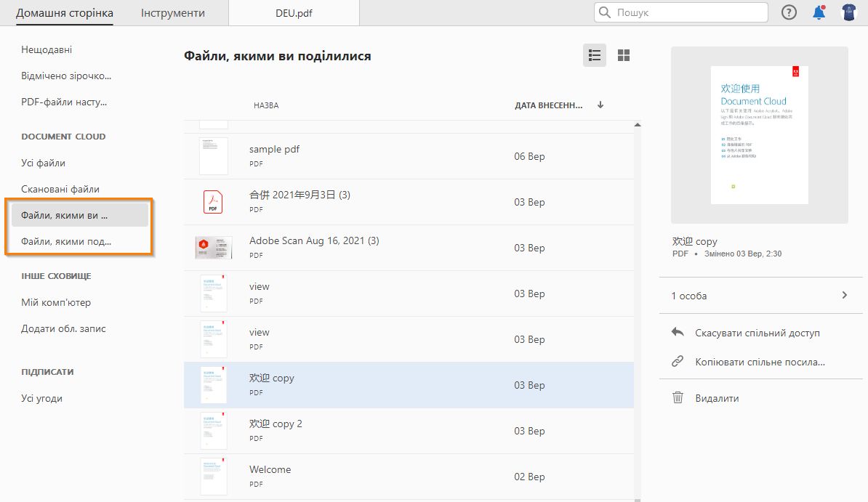This screenshot has height=502, width=868.
Task: Click the search magnifier icon
Action: pos(605,12)
